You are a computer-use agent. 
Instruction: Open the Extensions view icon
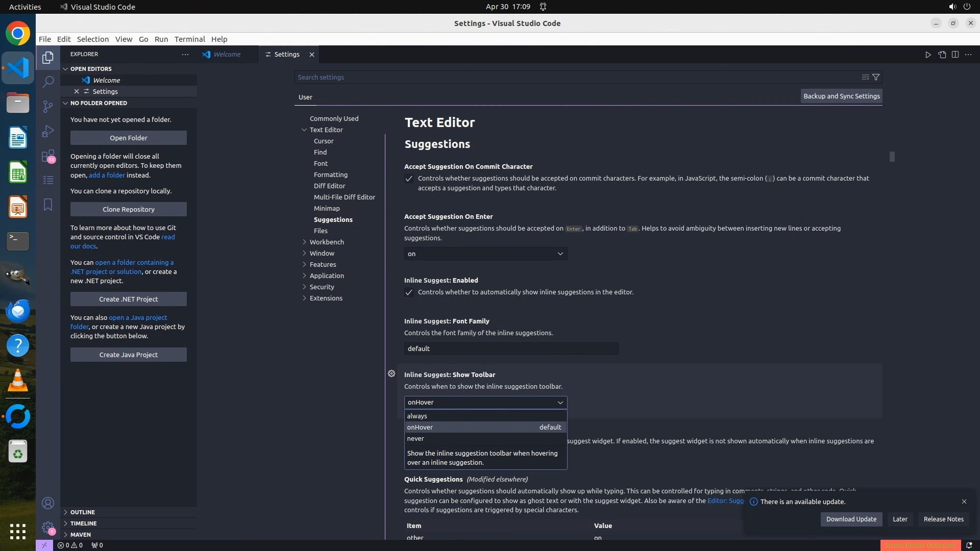(48, 156)
